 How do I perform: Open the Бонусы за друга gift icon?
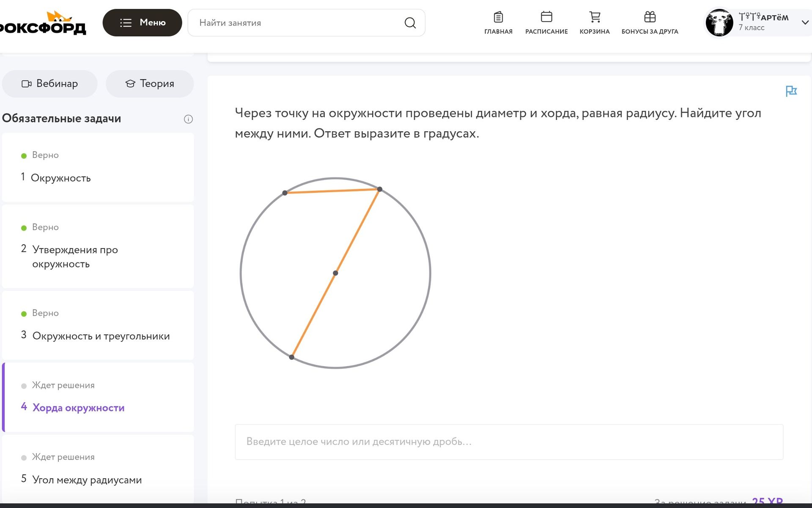(x=650, y=17)
